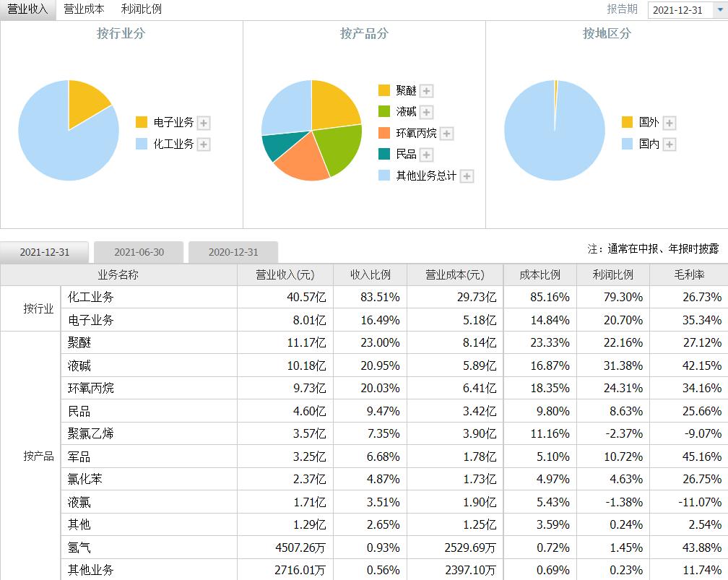Switch to the 利润比例 tab

[142, 9]
